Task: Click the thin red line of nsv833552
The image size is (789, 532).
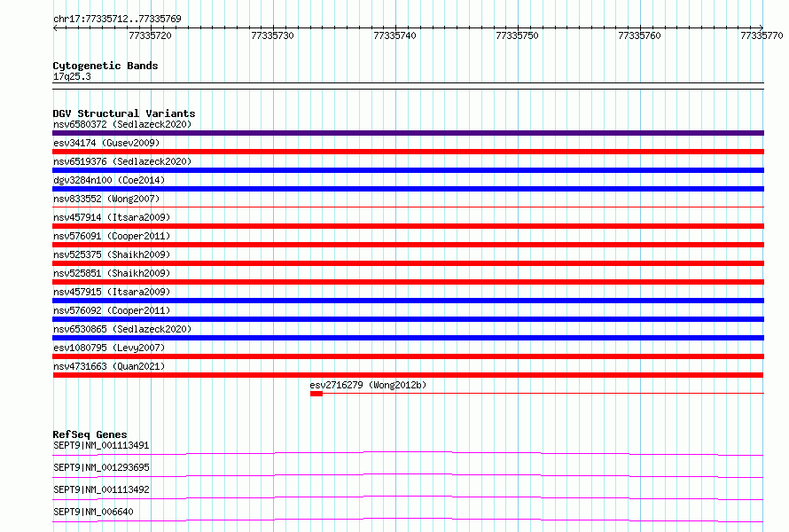Action: (408, 207)
